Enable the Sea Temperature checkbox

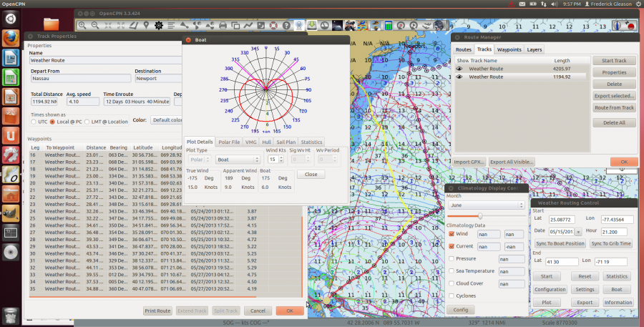(452, 271)
